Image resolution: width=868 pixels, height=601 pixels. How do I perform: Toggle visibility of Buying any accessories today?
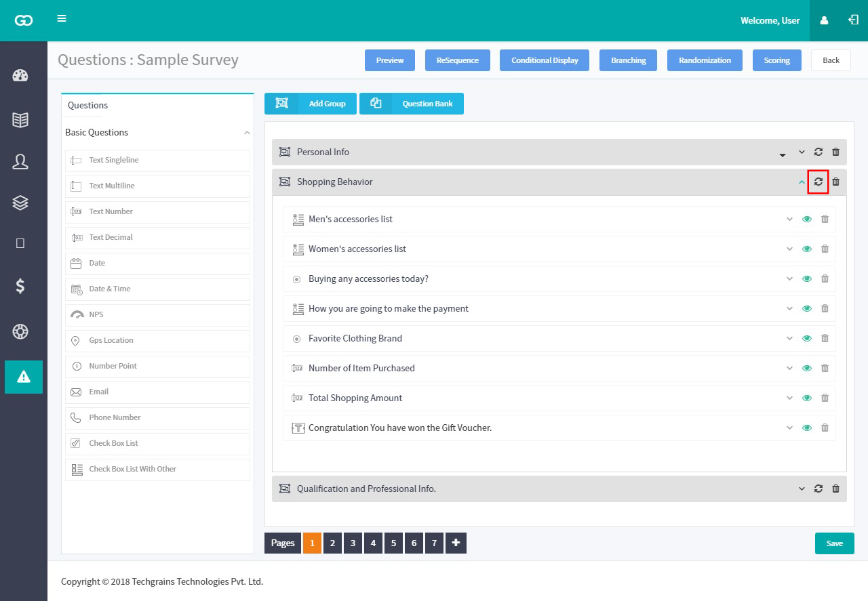click(807, 278)
